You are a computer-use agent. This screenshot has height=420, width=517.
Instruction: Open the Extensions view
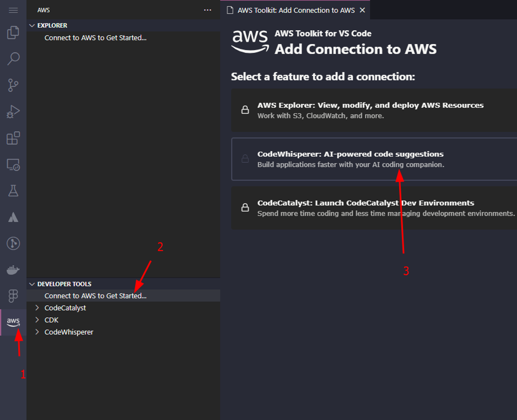coord(13,138)
